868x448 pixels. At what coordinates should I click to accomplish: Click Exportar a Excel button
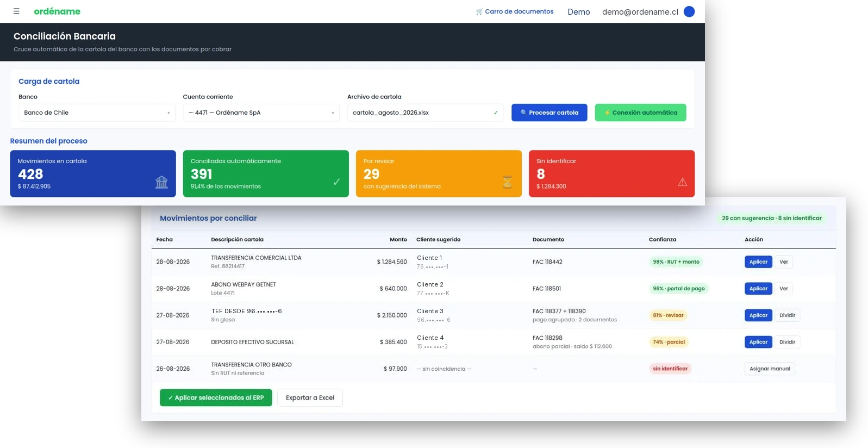pos(310,397)
